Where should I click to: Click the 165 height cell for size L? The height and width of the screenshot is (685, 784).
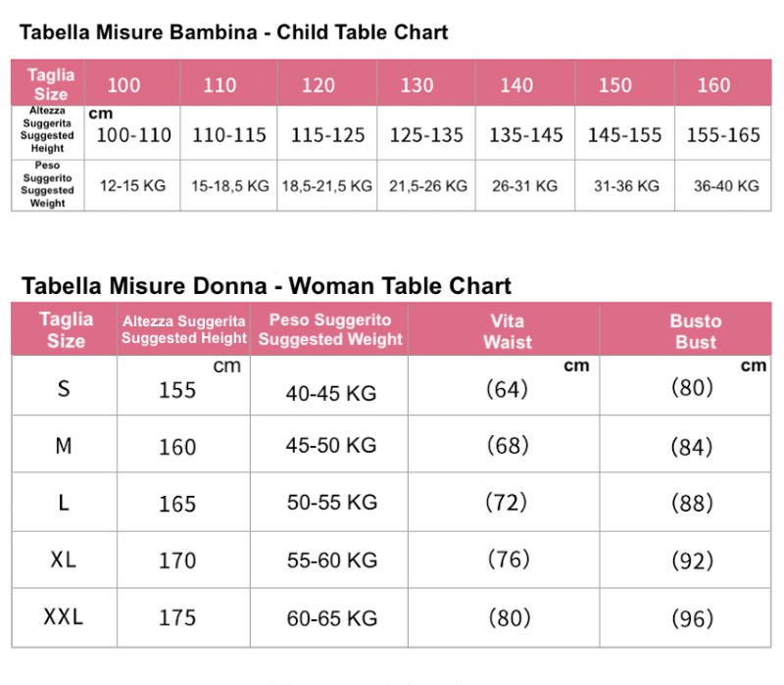point(177,504)
